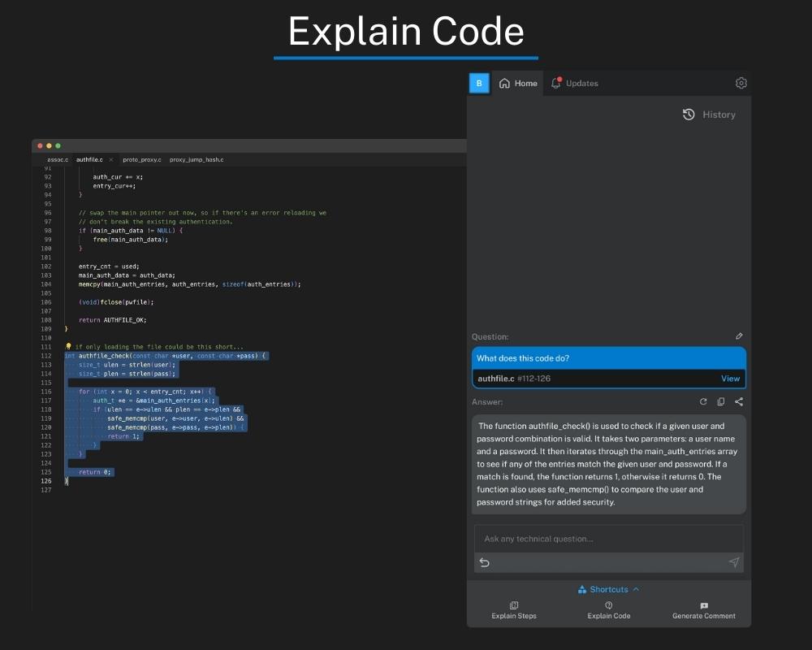The image size is (812, 650).
Task: Click the red close window dot
Action: [41, 145]
